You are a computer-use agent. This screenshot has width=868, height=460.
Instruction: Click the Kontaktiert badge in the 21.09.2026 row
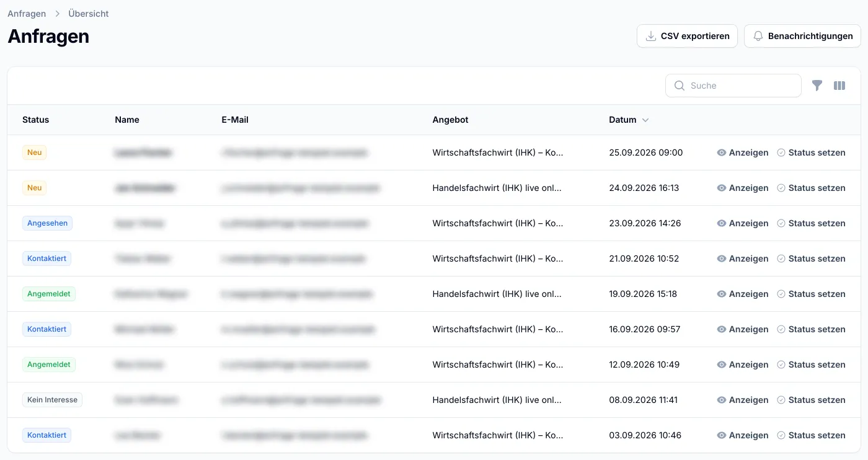(x=47, y=259)
